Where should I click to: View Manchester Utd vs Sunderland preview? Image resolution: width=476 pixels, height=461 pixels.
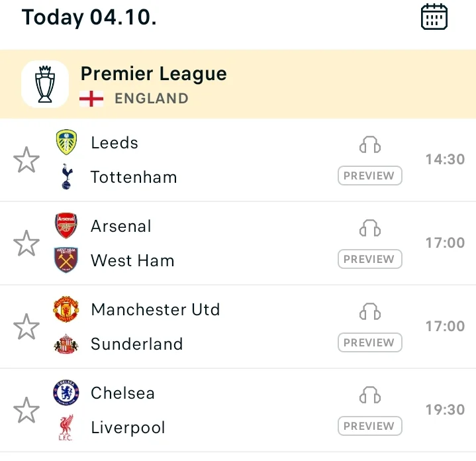[369, 342]
